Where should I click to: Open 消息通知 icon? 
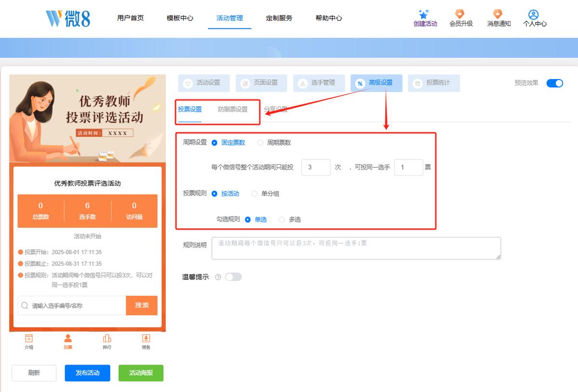[498, 14]
